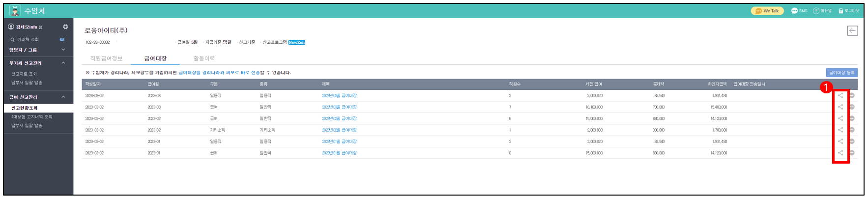Open SMS from the top bar
The width and height of the screenshot is (868, 199).
799,11
